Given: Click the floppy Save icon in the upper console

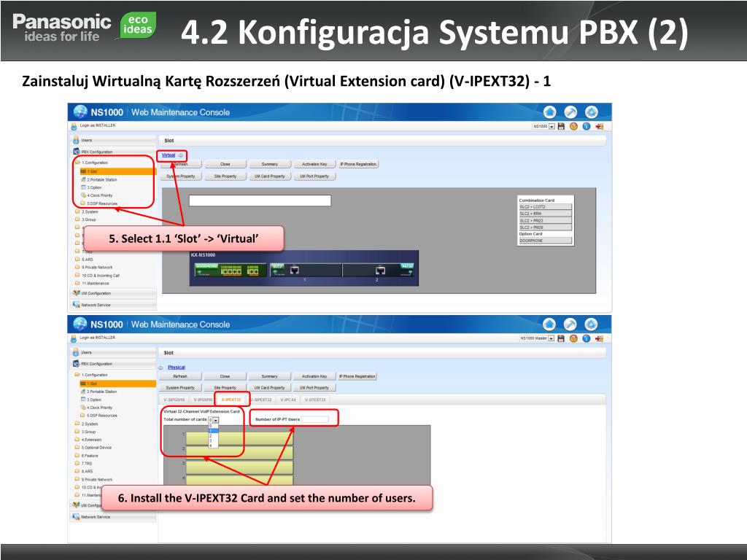Looking at the screenshot, I should 561,126.
